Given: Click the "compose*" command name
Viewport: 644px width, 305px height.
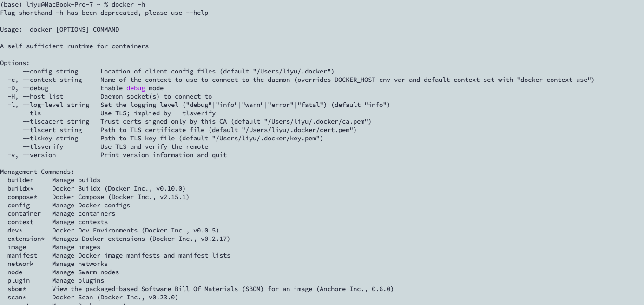Looking at the screenshot, I should click(x=22, y=197).
